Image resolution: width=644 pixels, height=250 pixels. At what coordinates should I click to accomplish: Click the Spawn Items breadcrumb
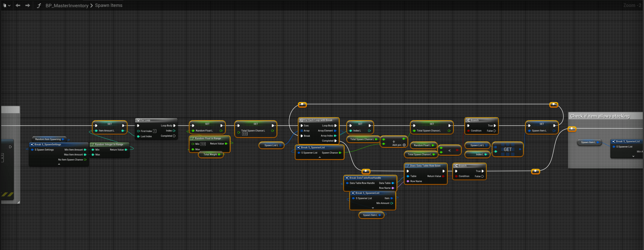(109, 5)
